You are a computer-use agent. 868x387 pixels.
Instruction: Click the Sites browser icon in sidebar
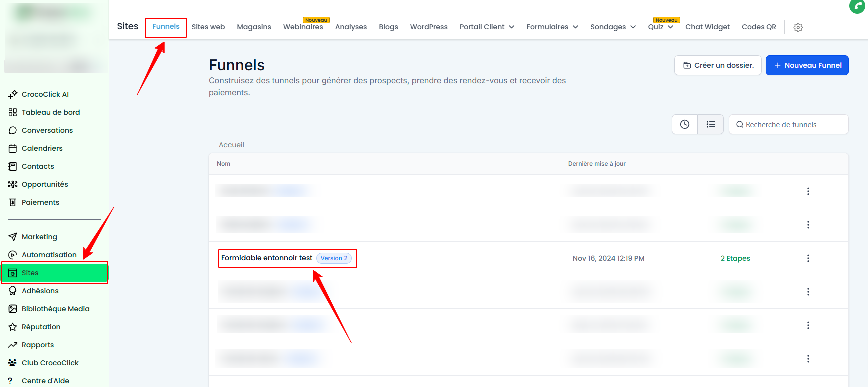(x=13, y=273)
